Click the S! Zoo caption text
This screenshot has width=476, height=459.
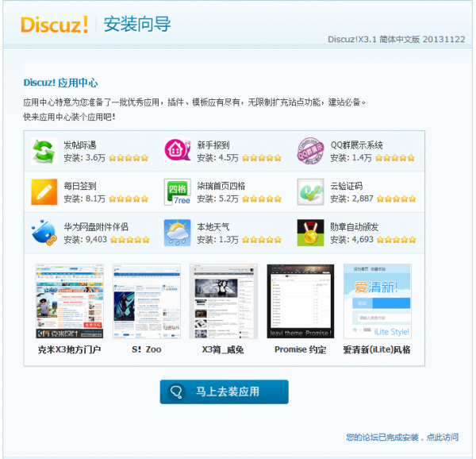(147, 349)
